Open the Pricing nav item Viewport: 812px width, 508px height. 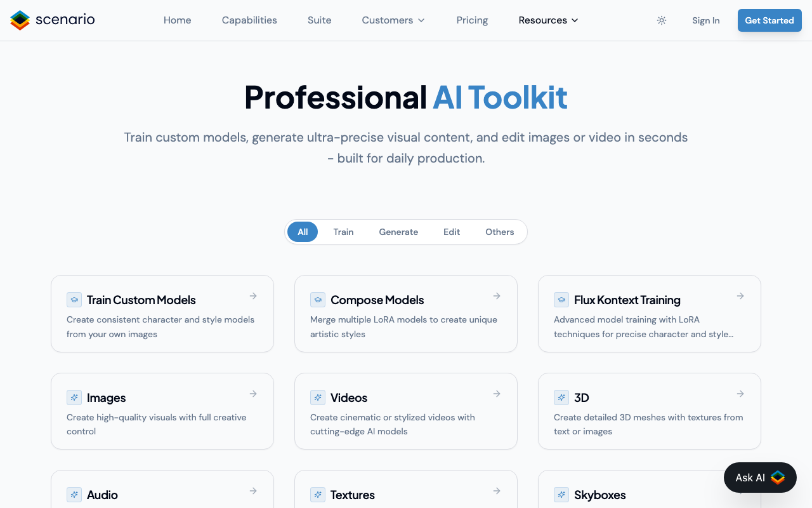tap(472, 20)
